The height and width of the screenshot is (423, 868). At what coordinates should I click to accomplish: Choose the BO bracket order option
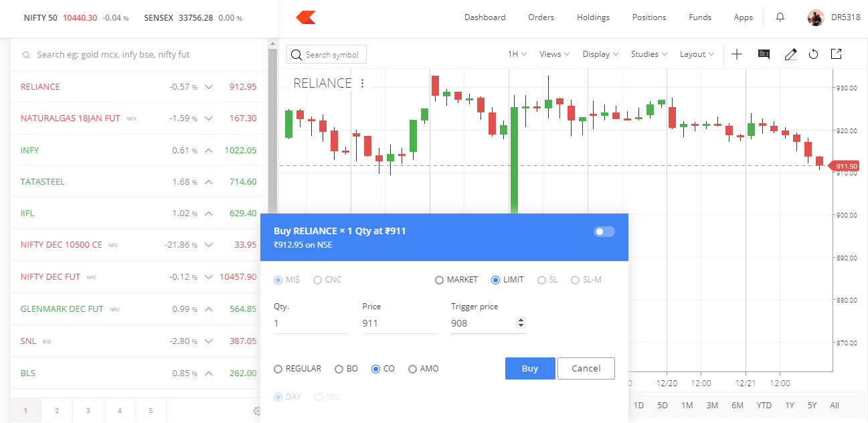339,369
